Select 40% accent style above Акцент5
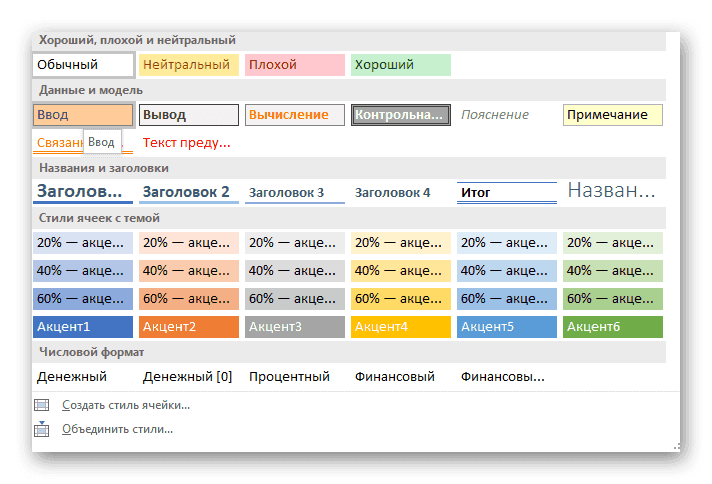 tap(507, 271)
